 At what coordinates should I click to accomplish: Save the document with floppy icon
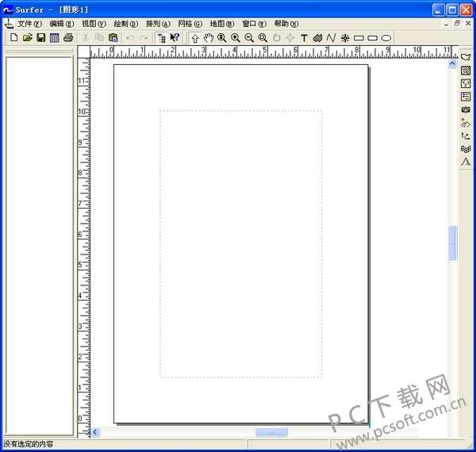tap(41, 37)
